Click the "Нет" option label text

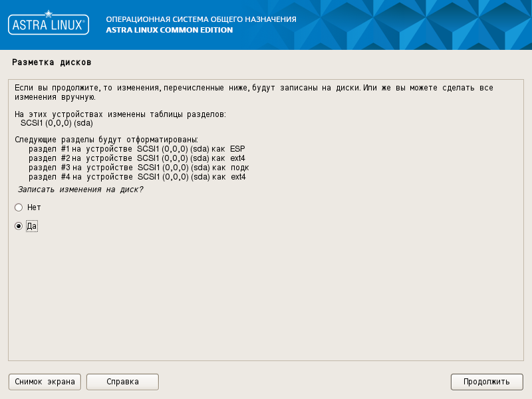pos(34,207)
